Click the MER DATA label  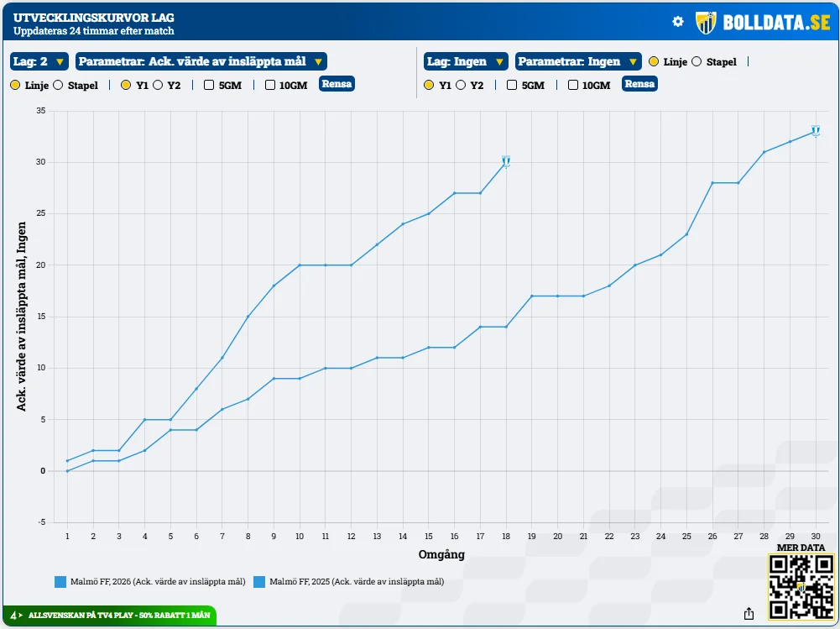[801, 548]
